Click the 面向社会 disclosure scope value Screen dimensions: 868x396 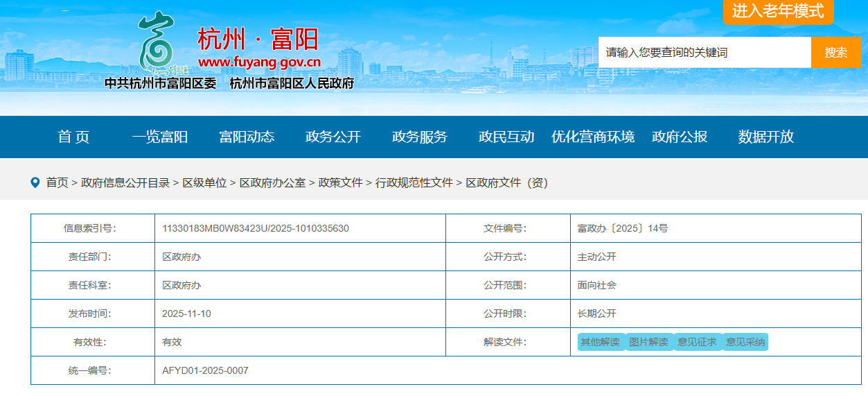(x=597, y=285)
